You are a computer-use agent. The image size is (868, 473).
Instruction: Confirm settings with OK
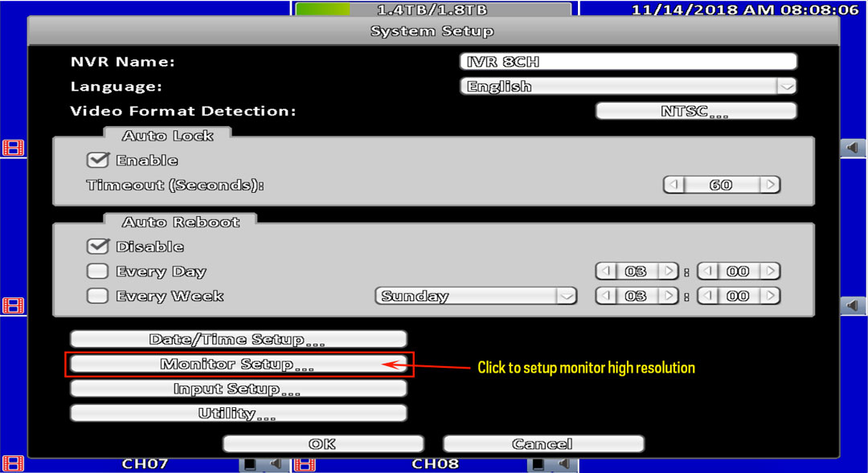pyautogui.click(x=323, y=443)
